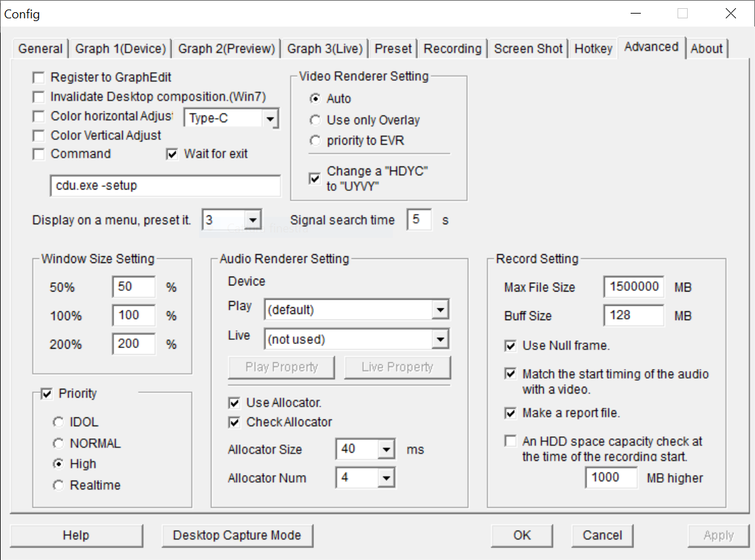Image resolution: width=755 pixels, height=560 pixels.
Task: Open the Hotkey tab
Action: click(x=593, y=48)
